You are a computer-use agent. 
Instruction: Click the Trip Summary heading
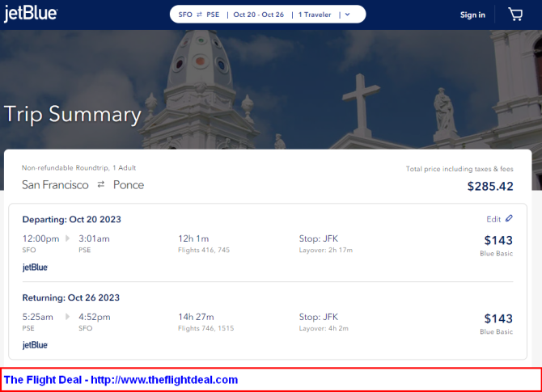coord(73,114)
